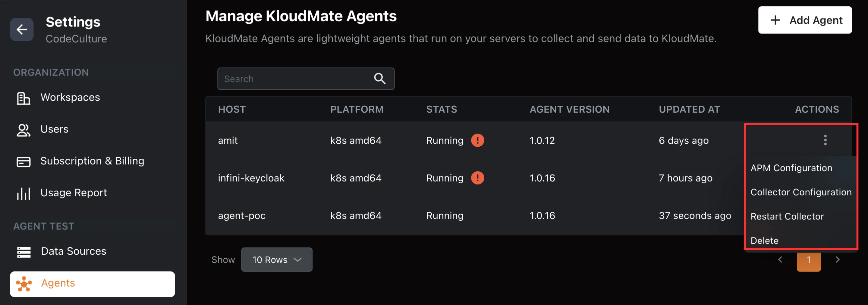Go to Subscription & Billing
The height and width of the screenshot is (305, 868).
[92, 161]
